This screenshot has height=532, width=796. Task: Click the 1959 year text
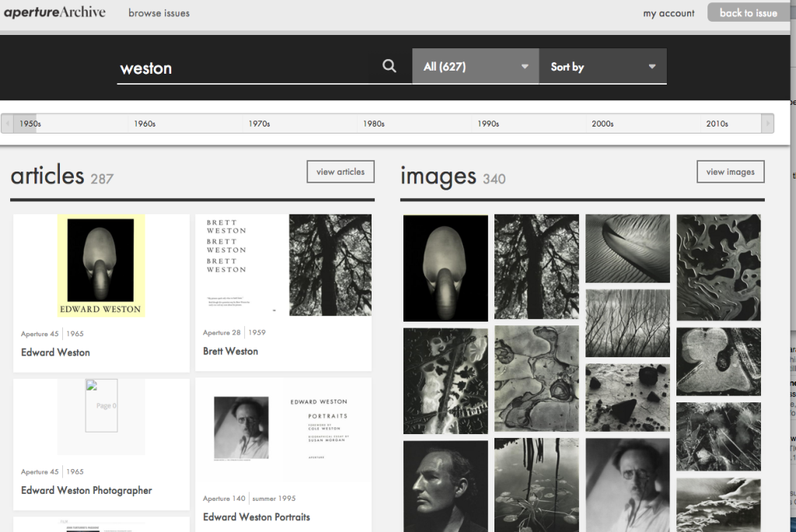click(x=257, y=332)
